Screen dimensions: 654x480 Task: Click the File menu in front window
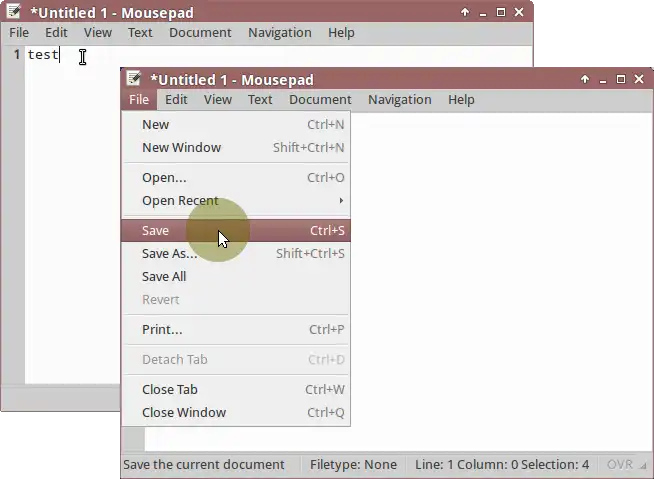pos(139,100)
